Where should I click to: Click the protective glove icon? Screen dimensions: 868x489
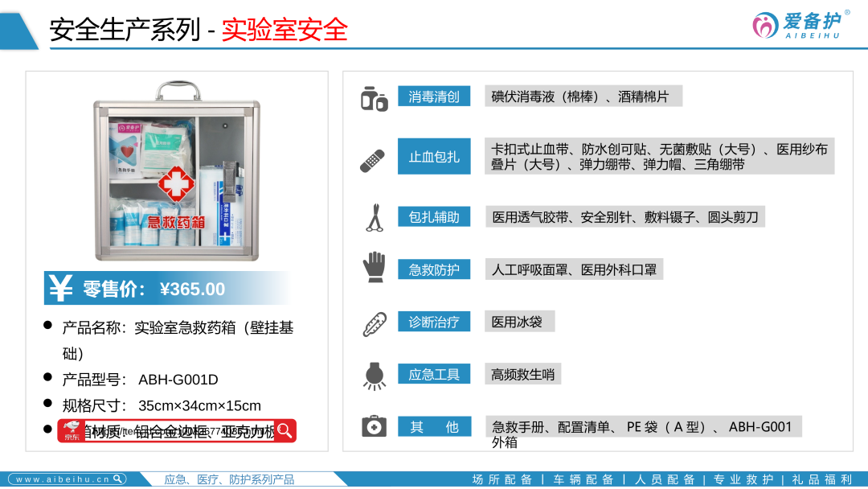pos(374,268)
